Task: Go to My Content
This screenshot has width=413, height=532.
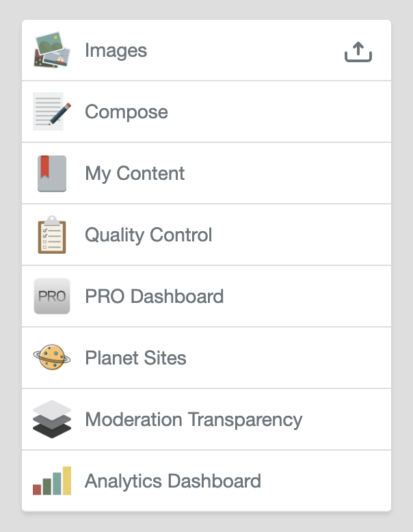Action: pos(135,174)
